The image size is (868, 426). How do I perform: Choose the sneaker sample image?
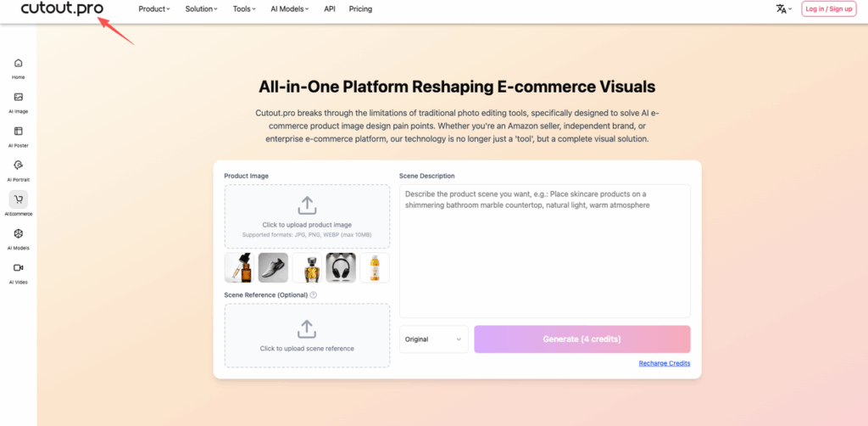[x=273, y=268]
